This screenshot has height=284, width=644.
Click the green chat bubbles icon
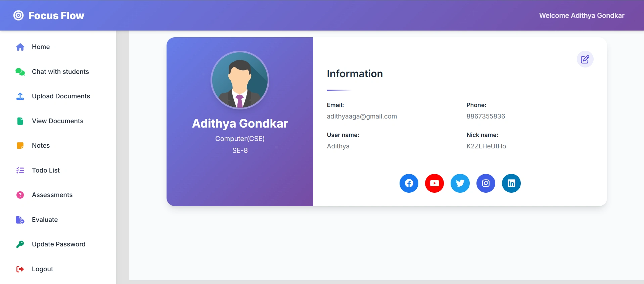(x=20, y=72)
